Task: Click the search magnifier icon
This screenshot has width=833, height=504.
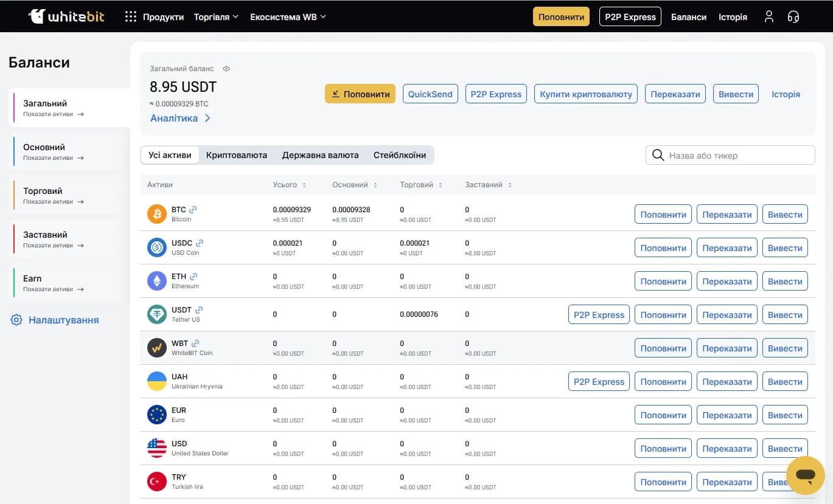Action: coord(658,155)
